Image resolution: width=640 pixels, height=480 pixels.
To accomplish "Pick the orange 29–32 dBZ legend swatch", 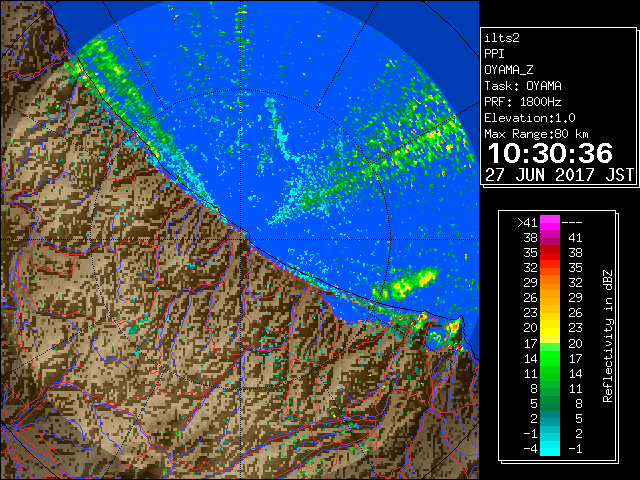I will [x=550, y=283].
